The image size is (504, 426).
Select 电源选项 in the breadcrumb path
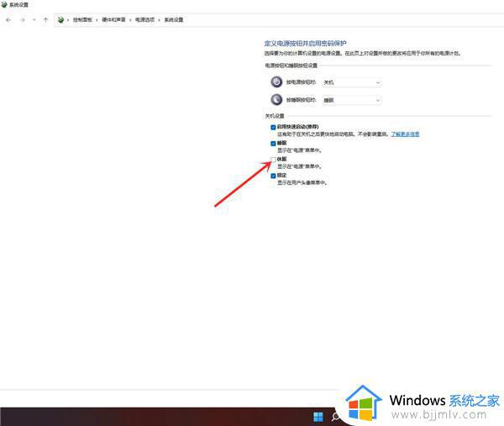point(144,18)
